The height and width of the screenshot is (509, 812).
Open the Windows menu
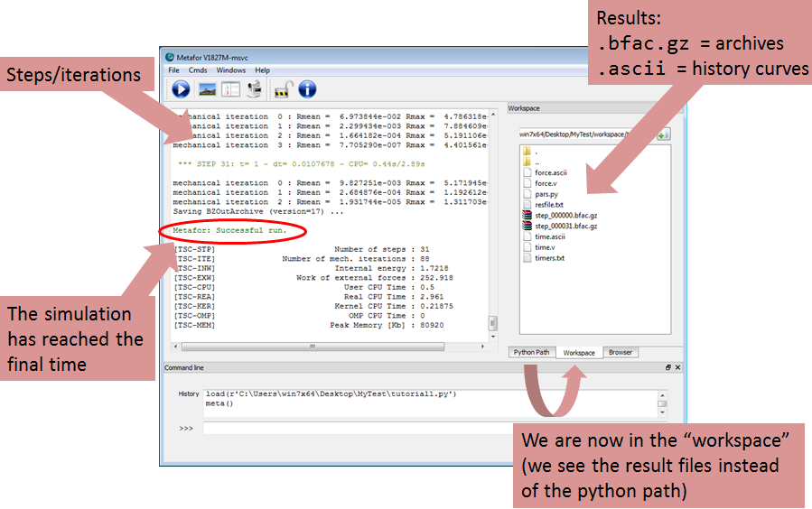tap(231, 70)
